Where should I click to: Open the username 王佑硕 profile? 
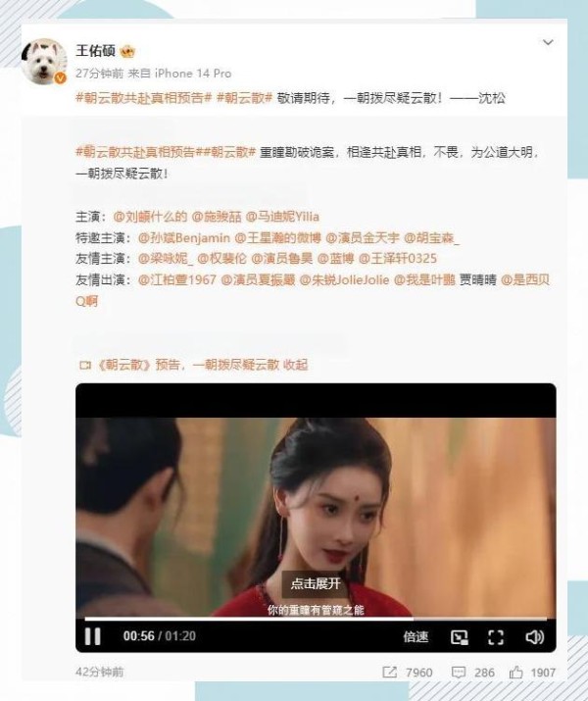(x=96, y=51)
